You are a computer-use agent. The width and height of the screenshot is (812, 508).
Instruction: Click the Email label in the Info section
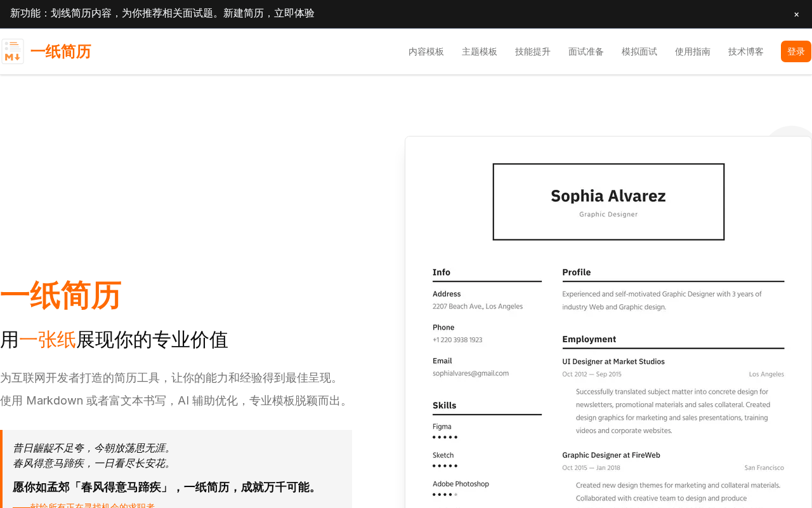pos(442,361)
